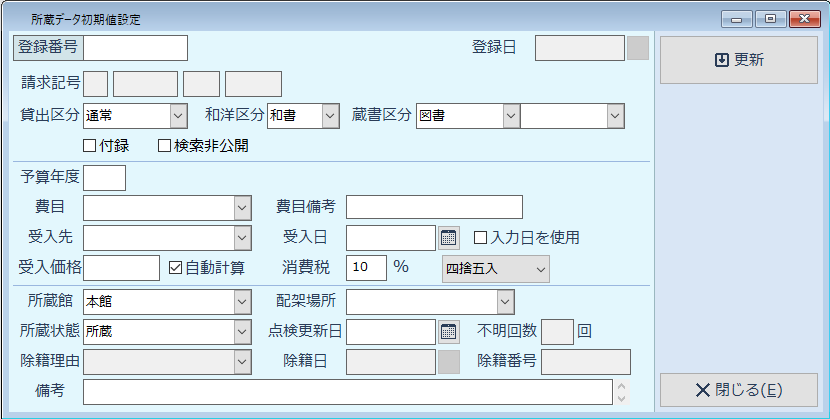The width and height of the screenshot is (830, 419).
Task: Open the 受入先 dropdown
Action: 242,238
